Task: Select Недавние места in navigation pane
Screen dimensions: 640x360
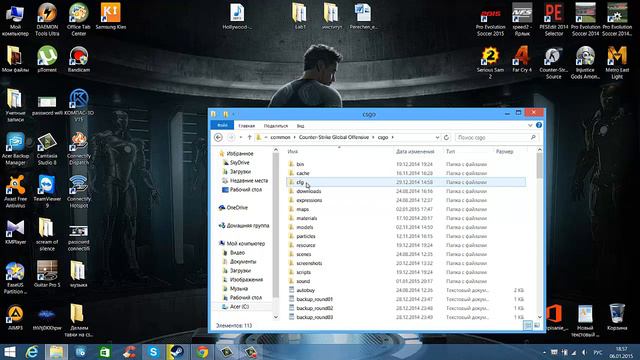Action: coord(249,180)
